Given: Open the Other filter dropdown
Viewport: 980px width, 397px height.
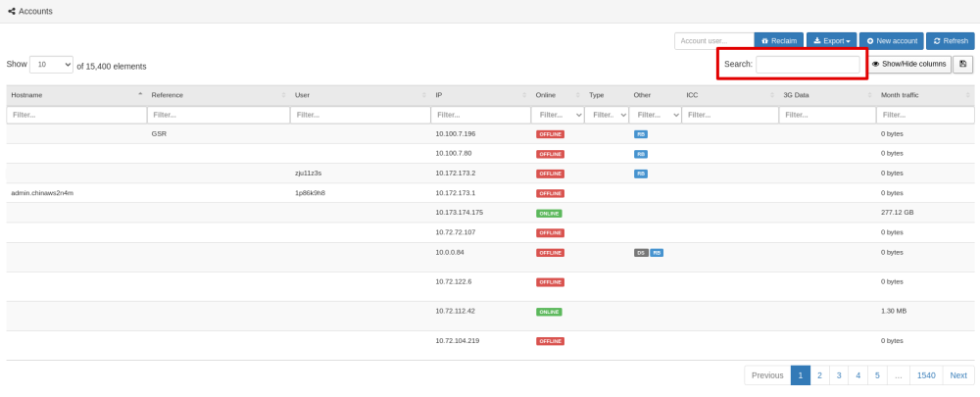Looking at the screenshot, I should (x=655, y=115).
